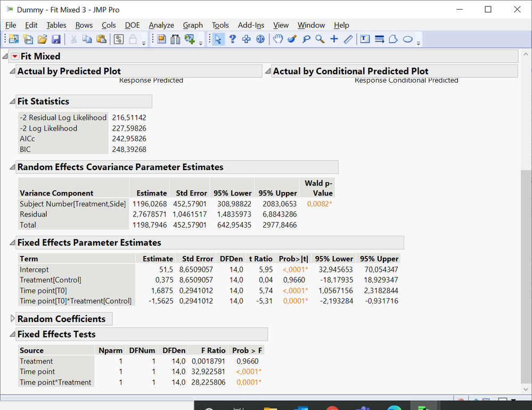Image resolution: width=532 pixels, height=410 pixels.
Task: Open the Help menu
Action: coord(341,25)
